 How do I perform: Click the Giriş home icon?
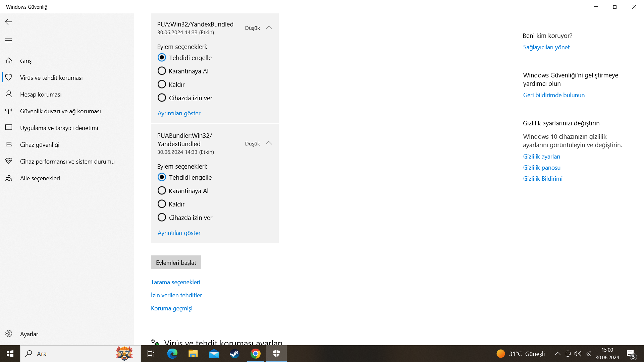click(9, 61)
